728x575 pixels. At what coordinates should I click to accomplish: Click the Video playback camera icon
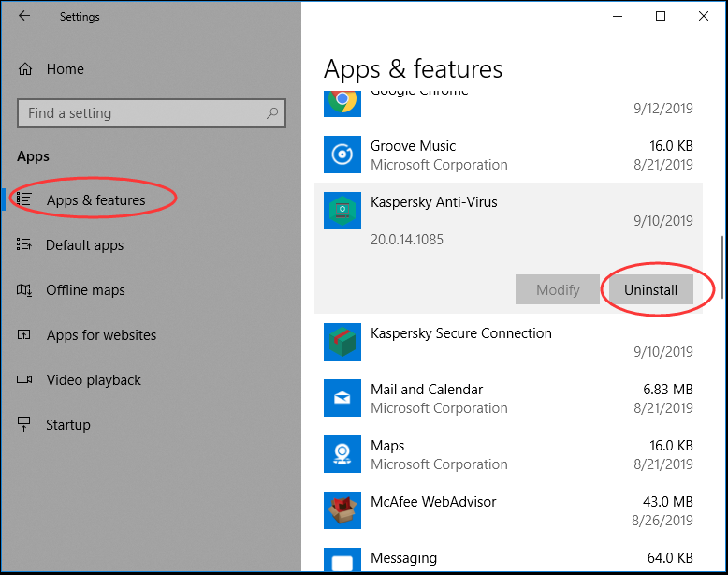(24, 379)
